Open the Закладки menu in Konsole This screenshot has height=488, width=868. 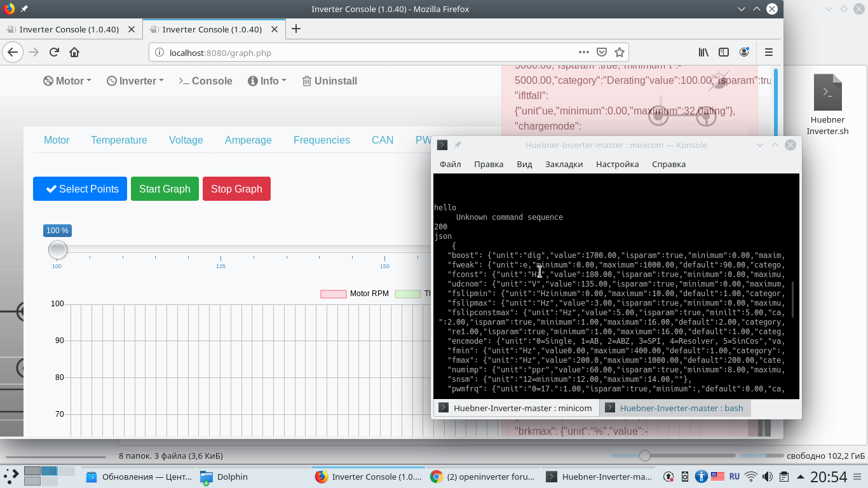click(x=564, y=164)
